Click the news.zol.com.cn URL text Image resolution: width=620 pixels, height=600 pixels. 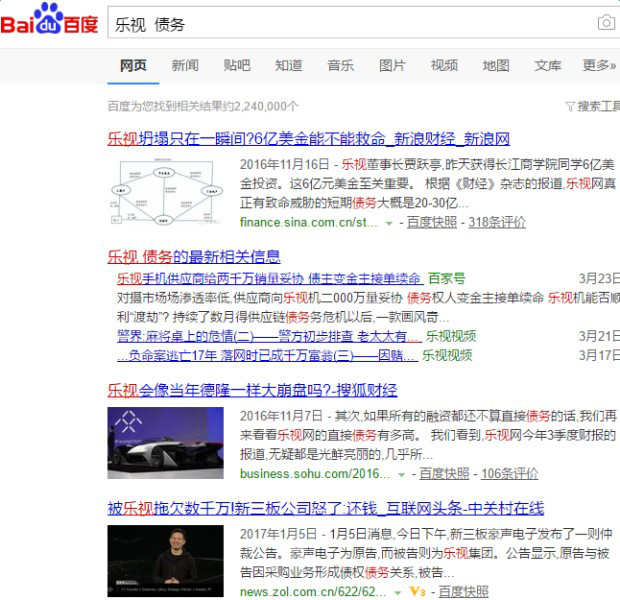(x=313, y=592)
